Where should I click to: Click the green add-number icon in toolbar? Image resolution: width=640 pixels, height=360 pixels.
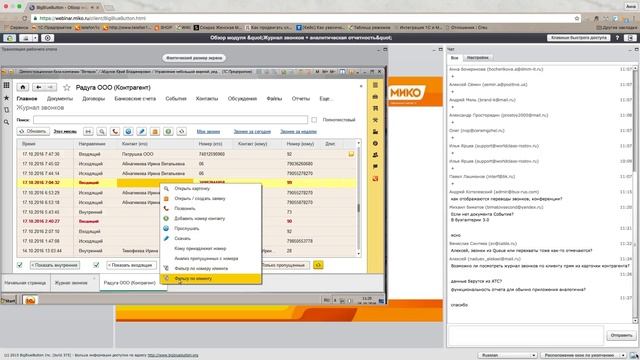click(x=168, y=131)
